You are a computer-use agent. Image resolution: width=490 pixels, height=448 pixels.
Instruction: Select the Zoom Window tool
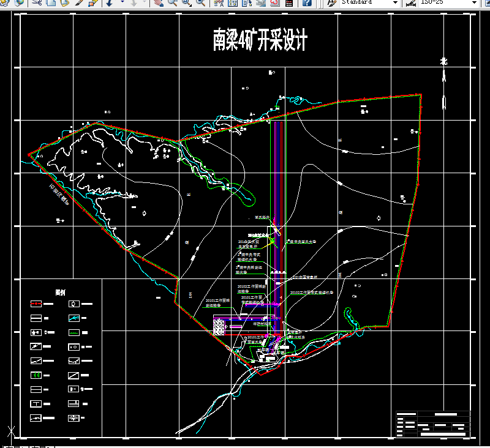(185, 4)
